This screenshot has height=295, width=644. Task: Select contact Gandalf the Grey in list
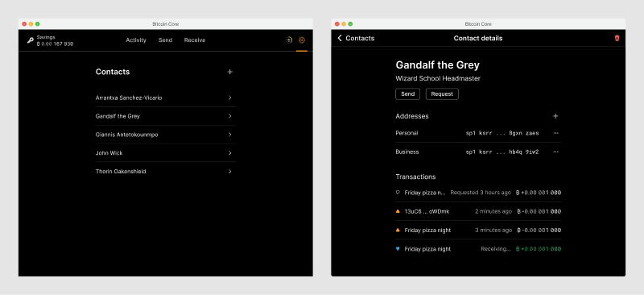[166, 116]
